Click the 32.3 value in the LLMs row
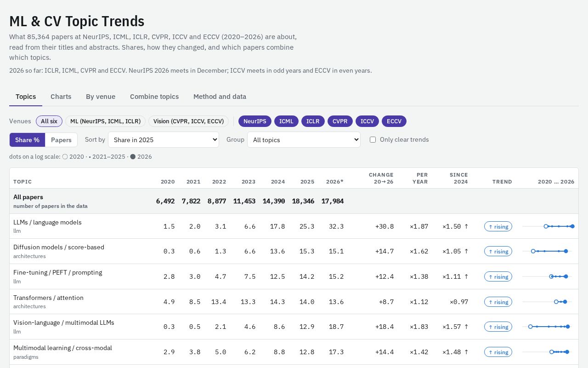 point(336,226)
